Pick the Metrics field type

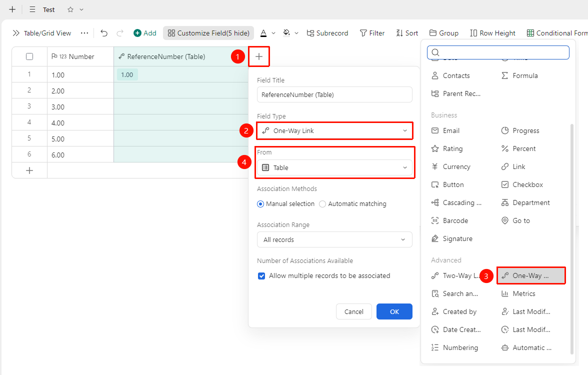518,293
